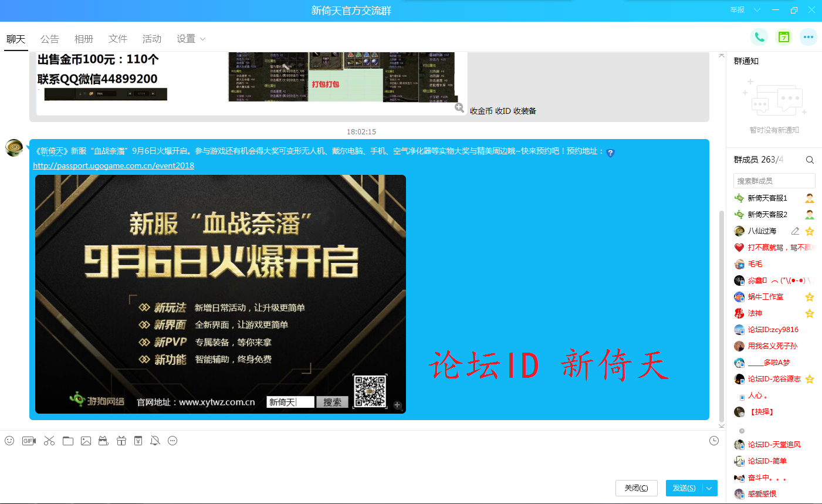The width and height of the screenshot is (822, 504).
Task: Select member 【抉择】
Action: pyautogui.click(x=774, y=412)
